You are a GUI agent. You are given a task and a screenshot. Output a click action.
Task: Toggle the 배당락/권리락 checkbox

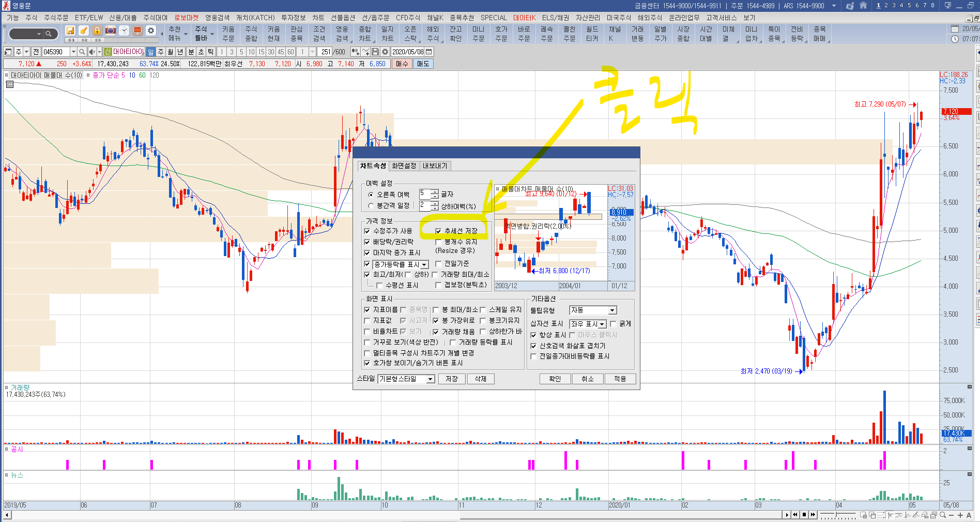[x=367, y=242]
